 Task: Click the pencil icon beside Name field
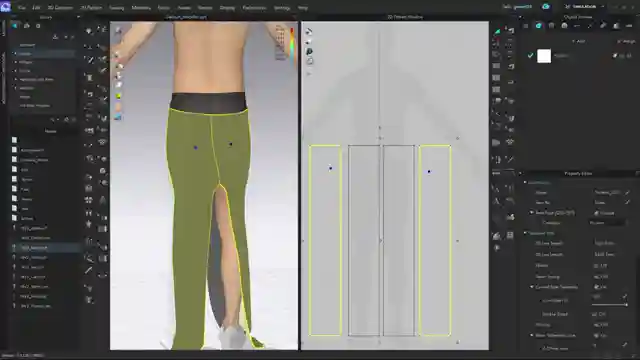[627, 192]
